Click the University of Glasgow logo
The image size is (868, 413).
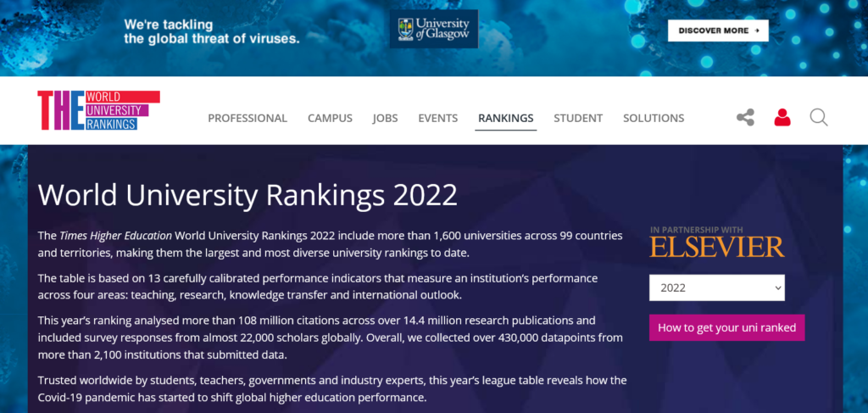click(433, 29)
